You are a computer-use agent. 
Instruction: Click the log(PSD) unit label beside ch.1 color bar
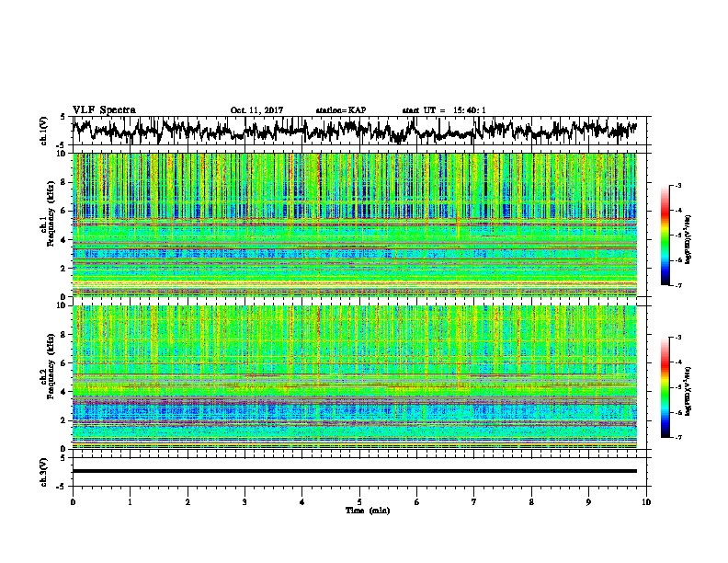(688, 239)
